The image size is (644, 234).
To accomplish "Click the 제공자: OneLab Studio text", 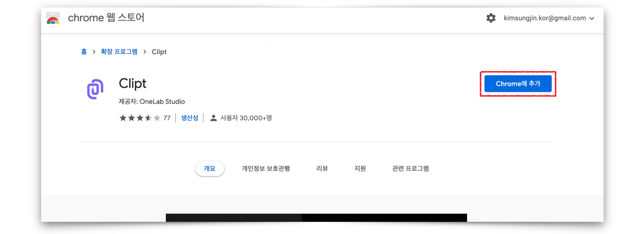I will pyautogui.click(x=152, y=101).
